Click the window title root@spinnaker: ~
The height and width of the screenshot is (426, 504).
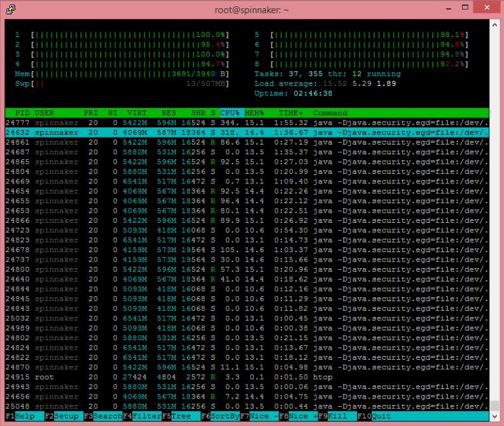251,10
